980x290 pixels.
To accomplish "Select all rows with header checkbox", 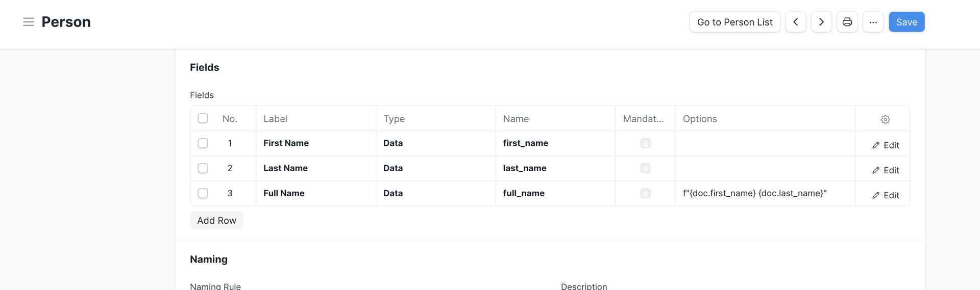I will (x=203, y=118).
